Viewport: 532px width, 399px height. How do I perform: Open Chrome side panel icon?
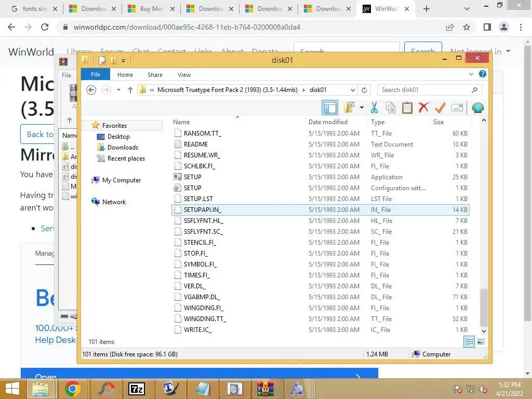pos(487,27)
